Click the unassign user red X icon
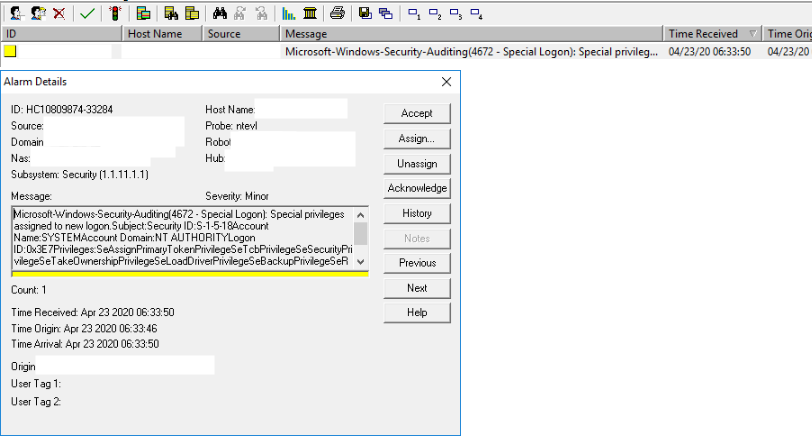Image resolution: width=812 pixels, height=437 pixels. [60, 13]
